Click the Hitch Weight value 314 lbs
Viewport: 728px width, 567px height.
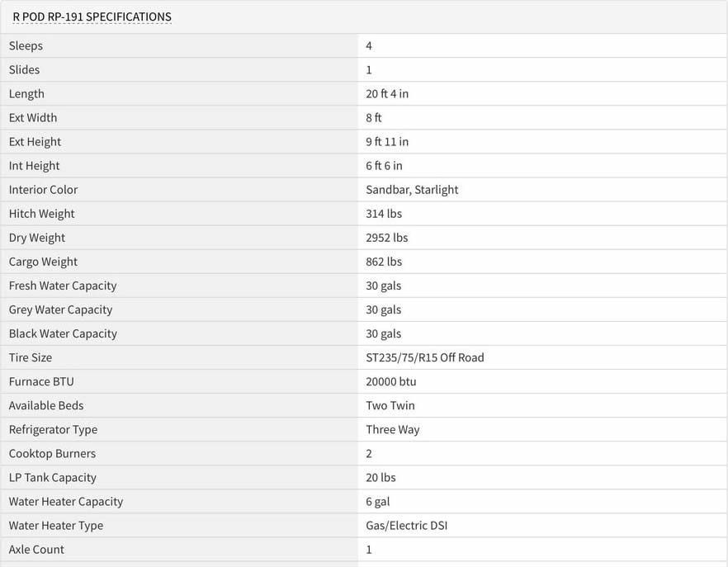coord(384,214)
